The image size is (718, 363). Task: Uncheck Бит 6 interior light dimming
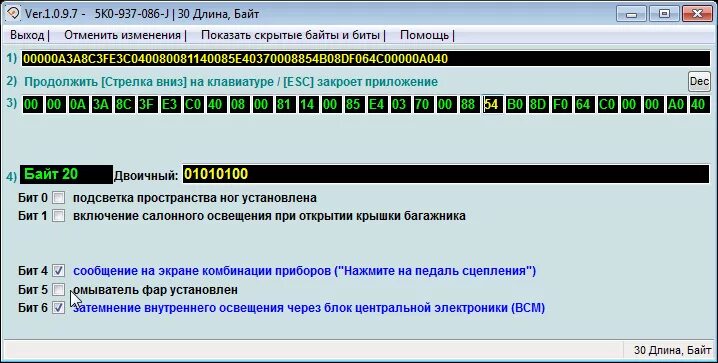(58, 308)
